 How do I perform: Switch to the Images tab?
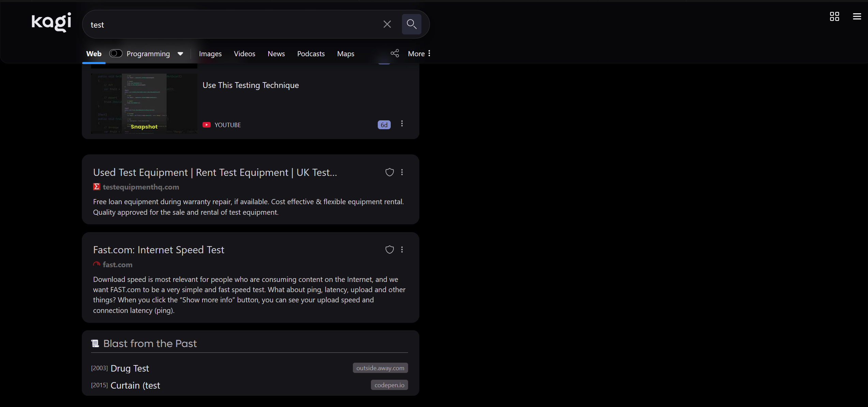tap(210, 54)
